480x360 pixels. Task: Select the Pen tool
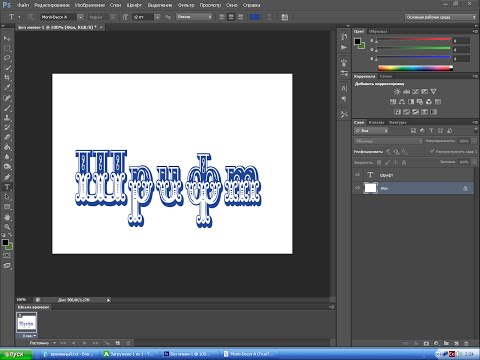7,177
